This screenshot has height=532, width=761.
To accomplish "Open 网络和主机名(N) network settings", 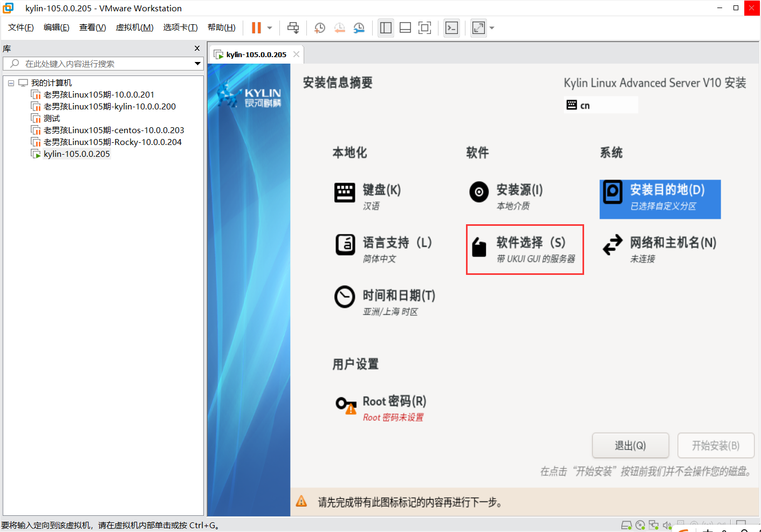I will coord(673,243).
